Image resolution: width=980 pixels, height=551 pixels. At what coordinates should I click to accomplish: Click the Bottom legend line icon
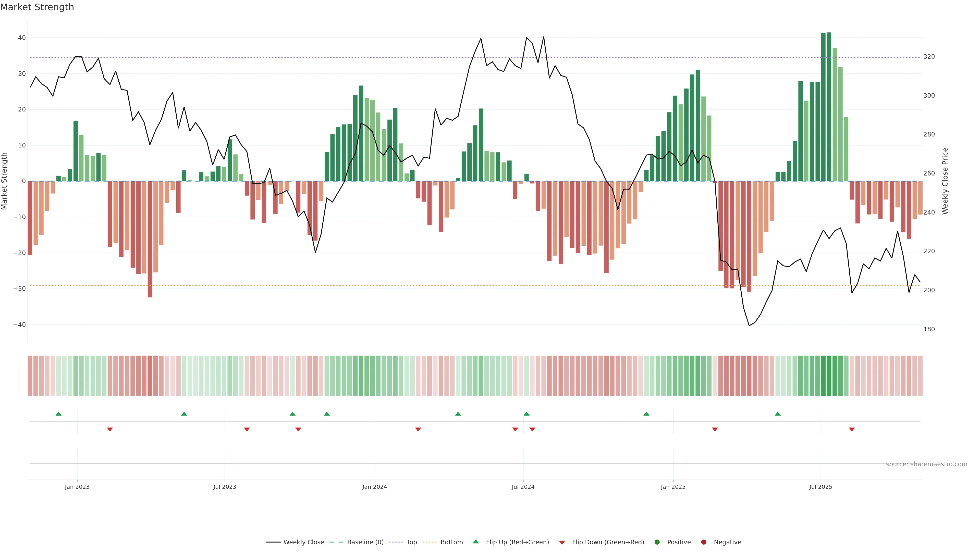click(430, 542)
